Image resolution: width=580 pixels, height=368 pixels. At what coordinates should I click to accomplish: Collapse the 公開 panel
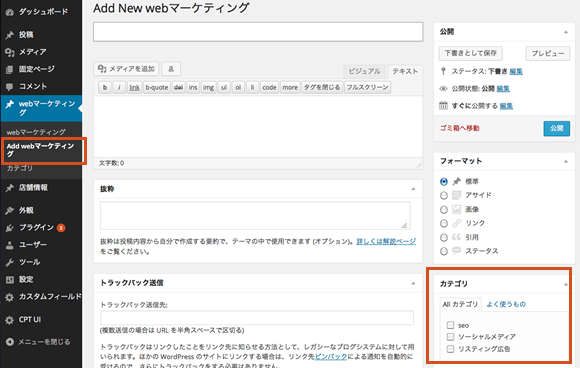click(x=566, y=32)
